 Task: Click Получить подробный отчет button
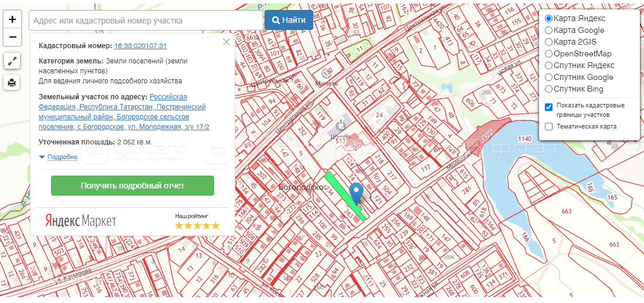pos(132,186)
